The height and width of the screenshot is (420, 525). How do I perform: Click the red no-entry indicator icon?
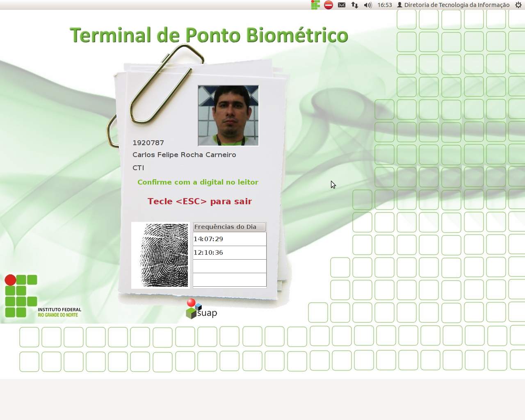(x=329, y=5)
